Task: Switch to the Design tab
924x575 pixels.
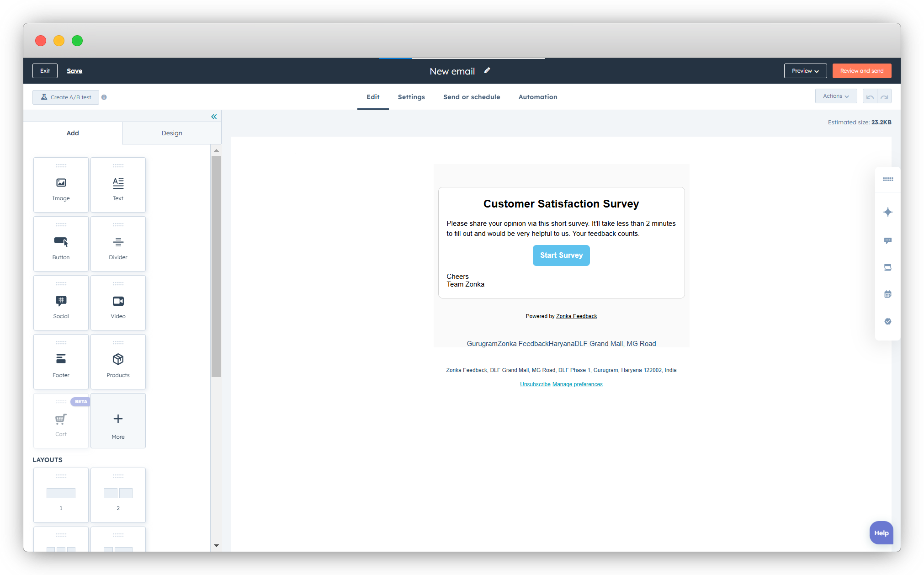Action: 171,133
